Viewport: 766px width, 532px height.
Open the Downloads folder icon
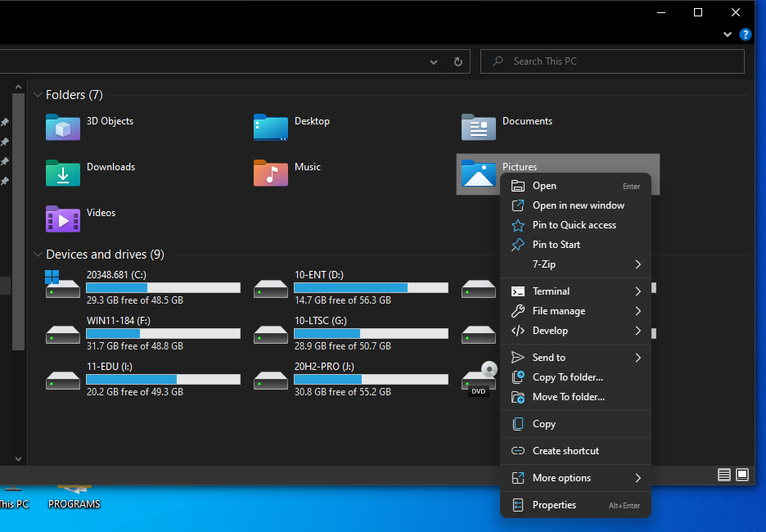[62, 173]
